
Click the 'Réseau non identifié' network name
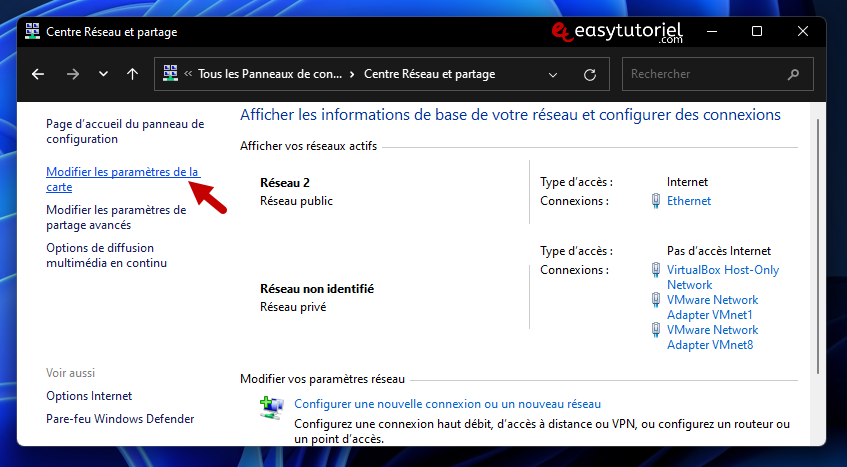[x=317, y=289]
